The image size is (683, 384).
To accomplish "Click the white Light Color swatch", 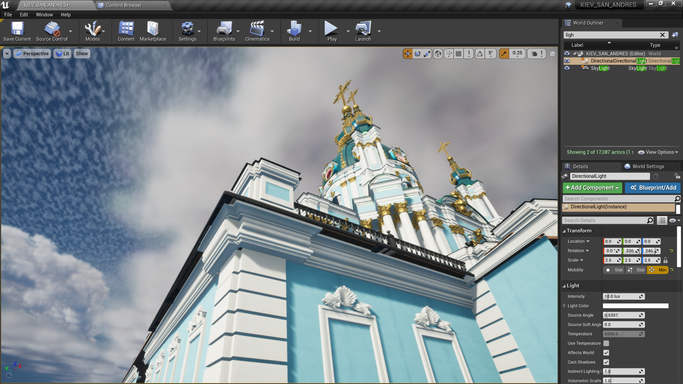I will [636, 306].
